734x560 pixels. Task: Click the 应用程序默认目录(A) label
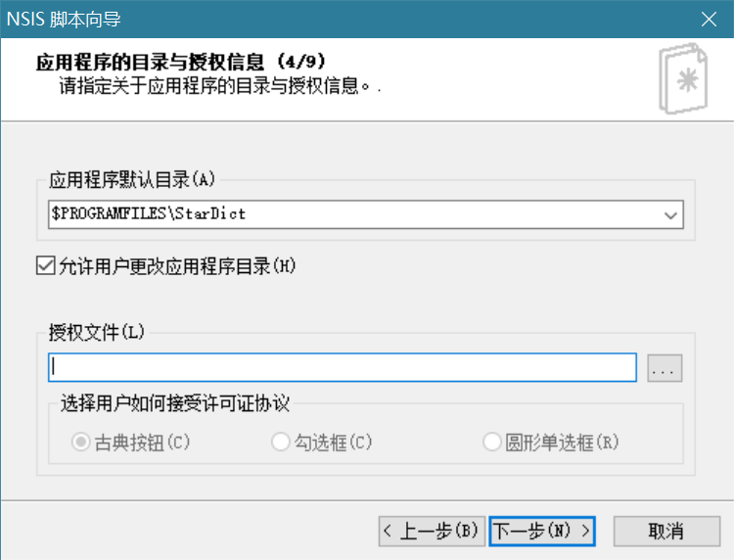click(x=131, y=179)
